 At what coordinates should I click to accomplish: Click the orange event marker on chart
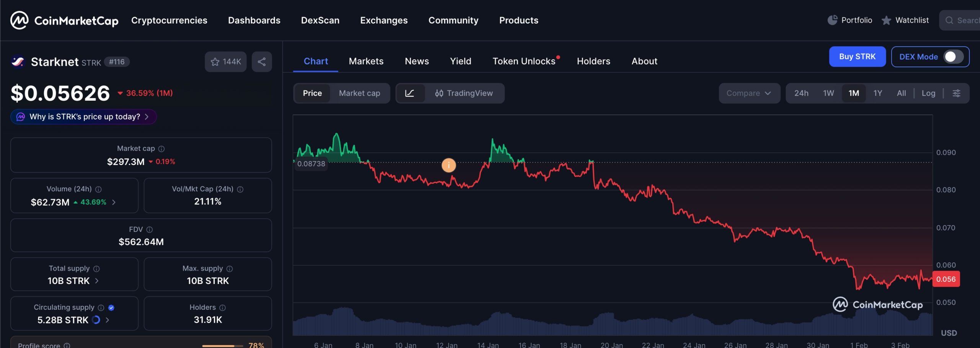pos(449,165)
